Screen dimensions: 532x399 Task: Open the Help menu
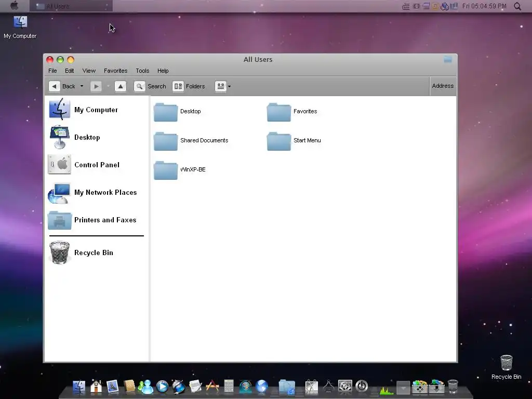[x=163, y=71]
